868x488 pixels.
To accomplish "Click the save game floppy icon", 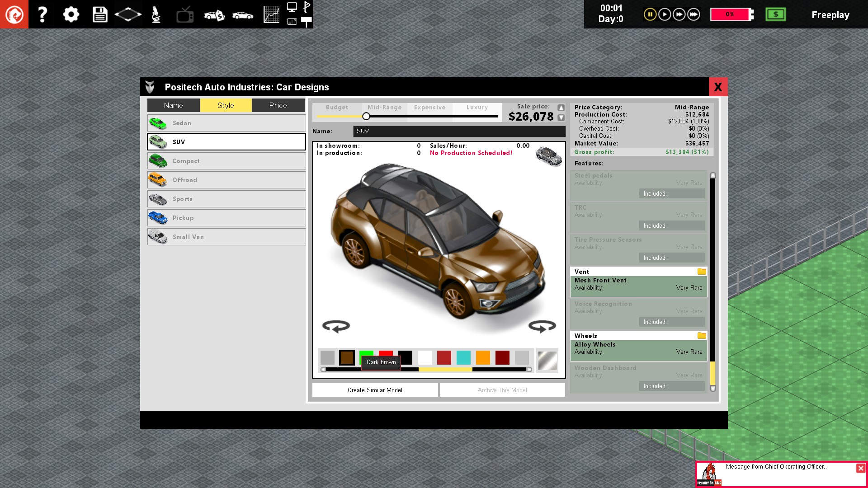I will (x=100, y=14).
